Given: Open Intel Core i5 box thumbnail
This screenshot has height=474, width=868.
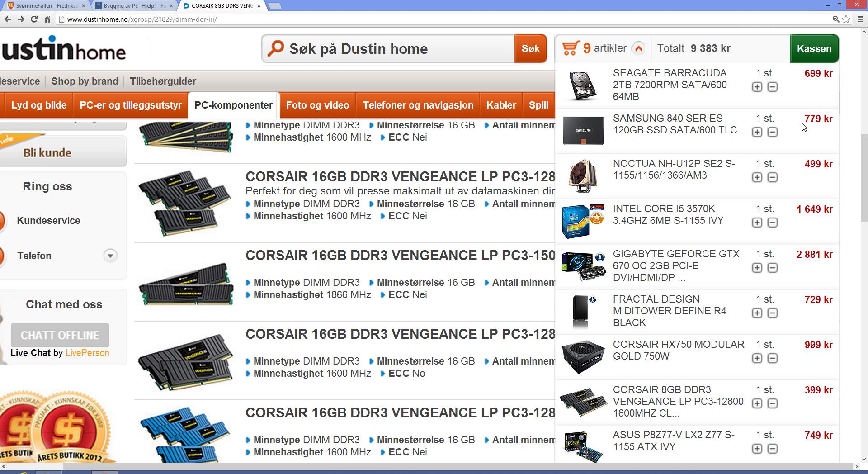Looking at the screenshot, I should (583, 221).
